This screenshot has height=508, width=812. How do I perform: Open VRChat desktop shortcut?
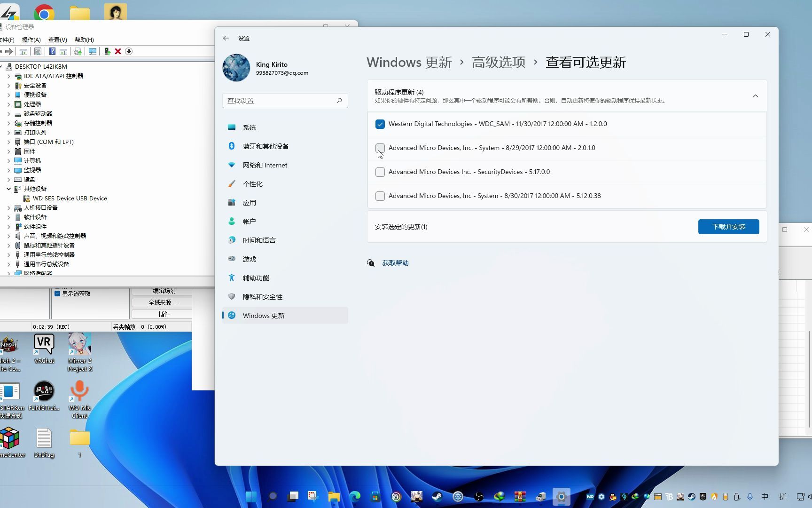[x=44, y=349]
